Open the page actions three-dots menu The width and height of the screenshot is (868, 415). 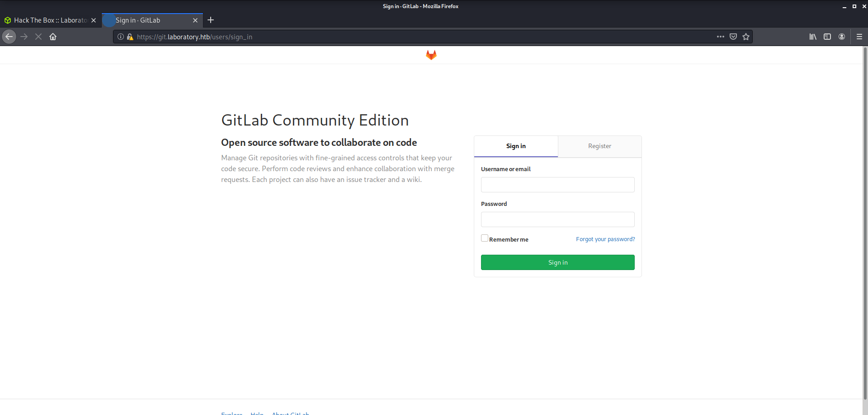click(721, 37)
